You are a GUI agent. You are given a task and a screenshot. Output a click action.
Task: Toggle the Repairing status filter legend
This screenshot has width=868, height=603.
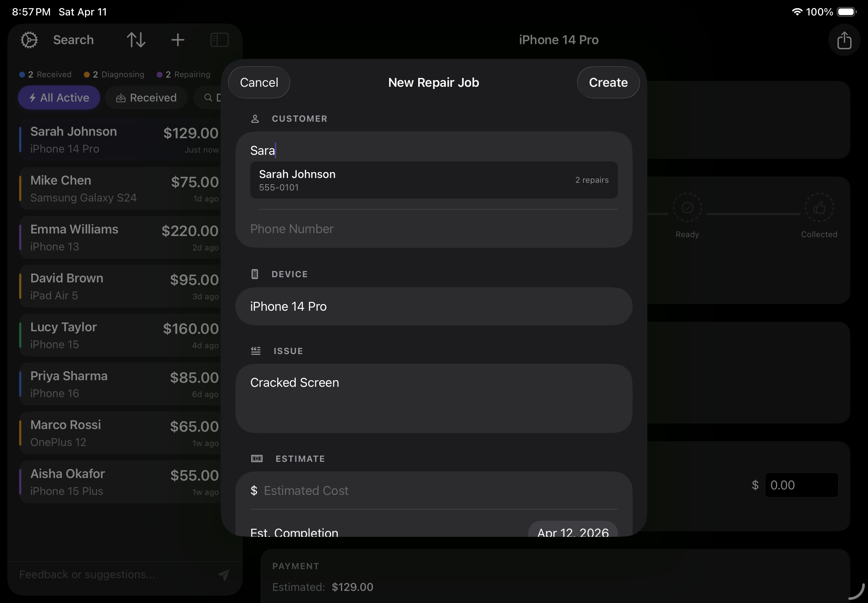[x=184, y=74]
